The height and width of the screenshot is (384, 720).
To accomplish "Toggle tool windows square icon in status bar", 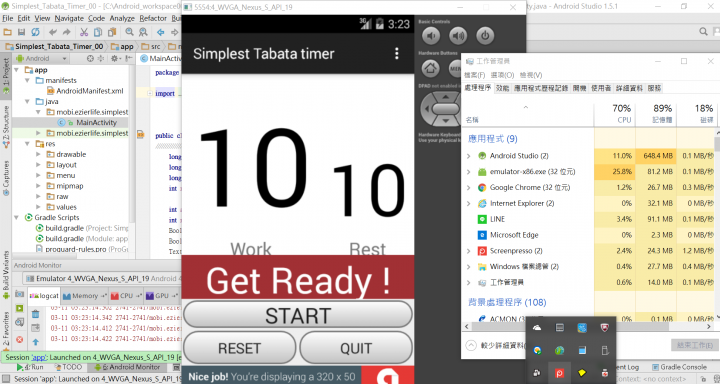I will click(x=6, y=379).
